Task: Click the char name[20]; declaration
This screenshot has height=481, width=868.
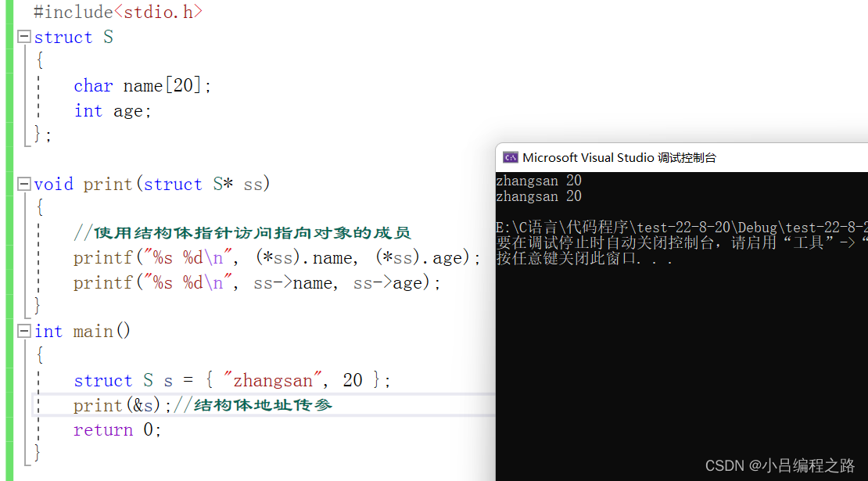Action: tap(142, 86)
